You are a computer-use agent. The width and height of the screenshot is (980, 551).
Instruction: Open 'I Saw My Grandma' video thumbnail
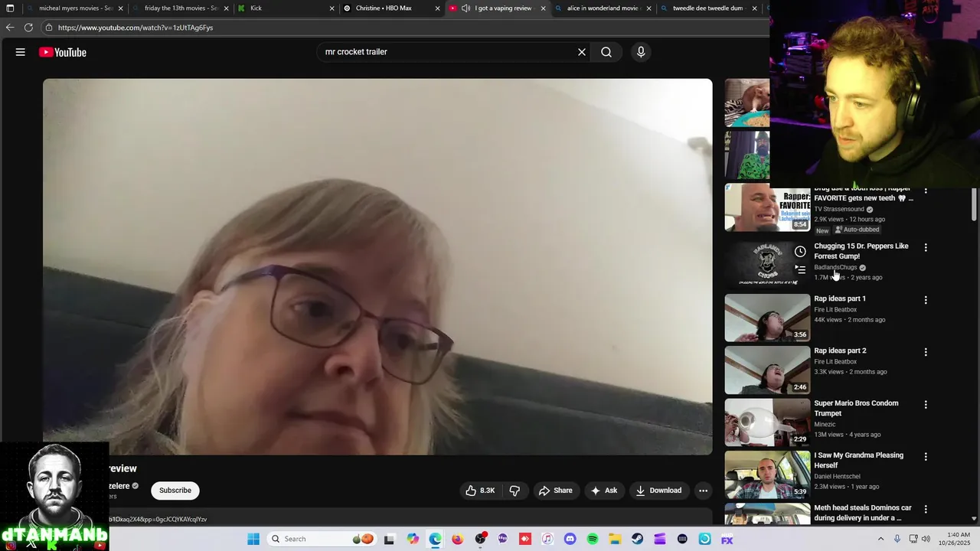[x=767, y=474]
